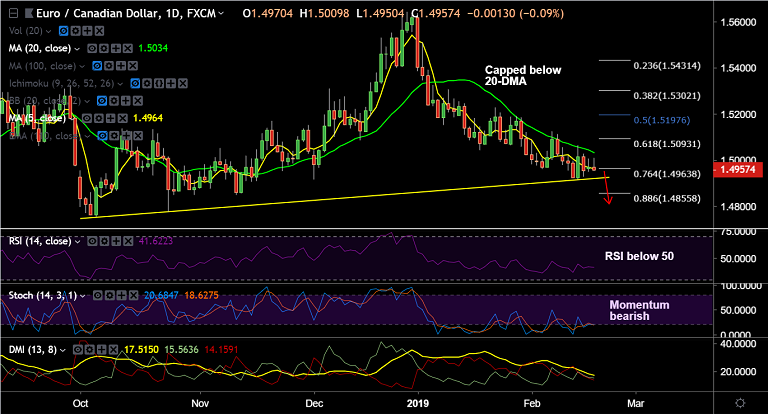Image resolution: width=768 pixels, height=415 pixels.
Task: Remove Stoch indicator with X icon
Action: point(132,295)
